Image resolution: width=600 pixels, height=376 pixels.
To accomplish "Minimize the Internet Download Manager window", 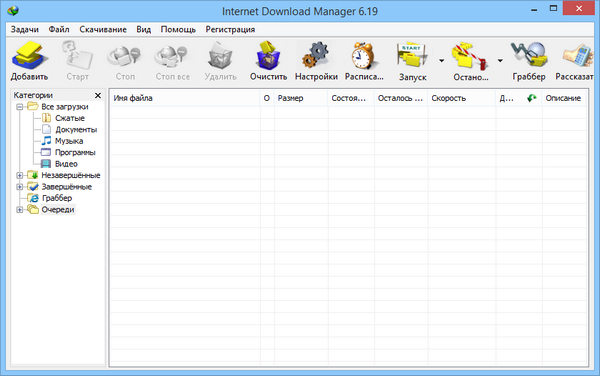I will tap(534, 9).
